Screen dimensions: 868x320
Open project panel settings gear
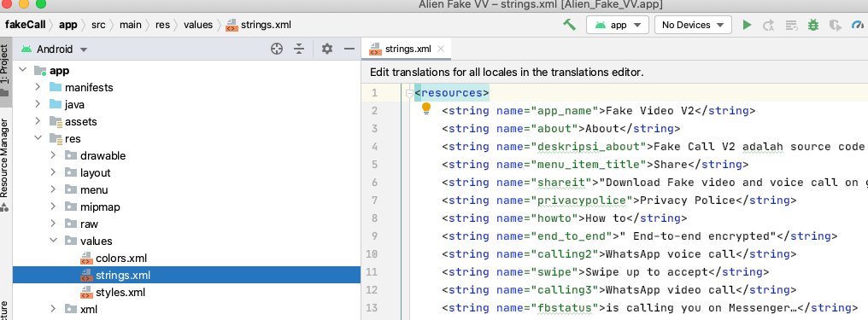coord(327,49)
